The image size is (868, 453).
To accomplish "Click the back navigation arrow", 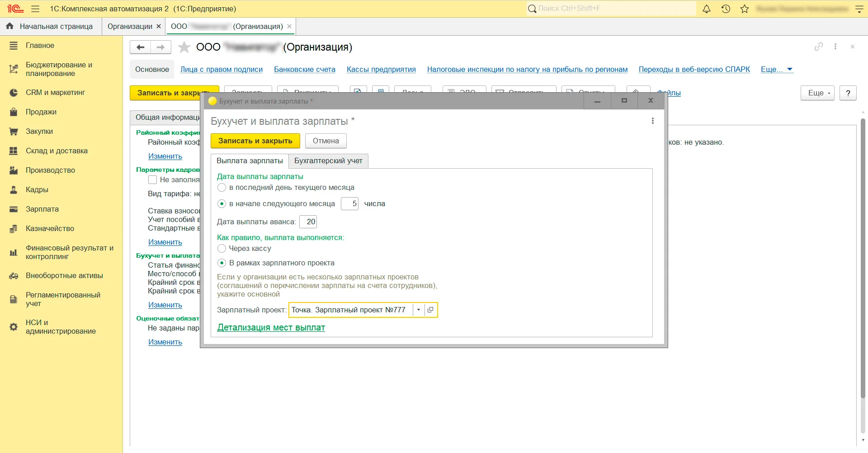I will (x=141, y=47).
